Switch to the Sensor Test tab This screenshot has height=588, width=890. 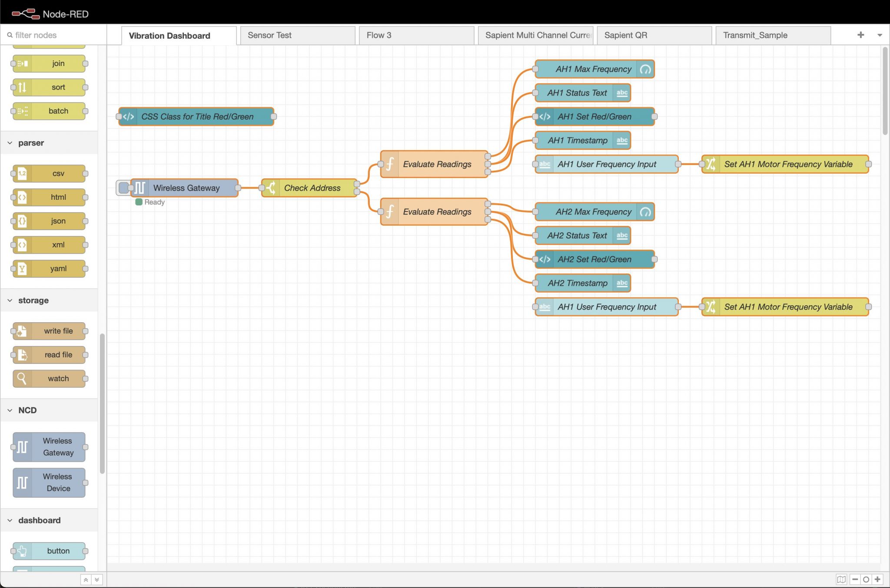(x=270, y=35)
